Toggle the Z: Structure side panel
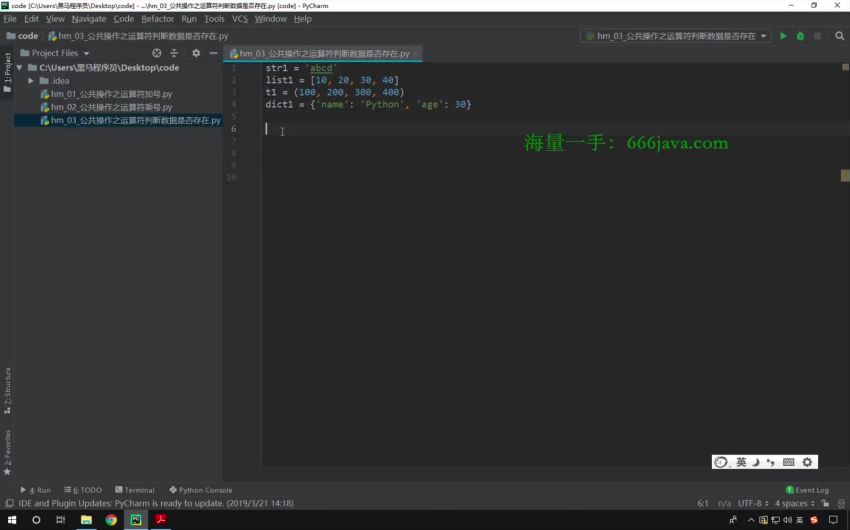Viewport: 850px width, 530px height. coord(7,391)
